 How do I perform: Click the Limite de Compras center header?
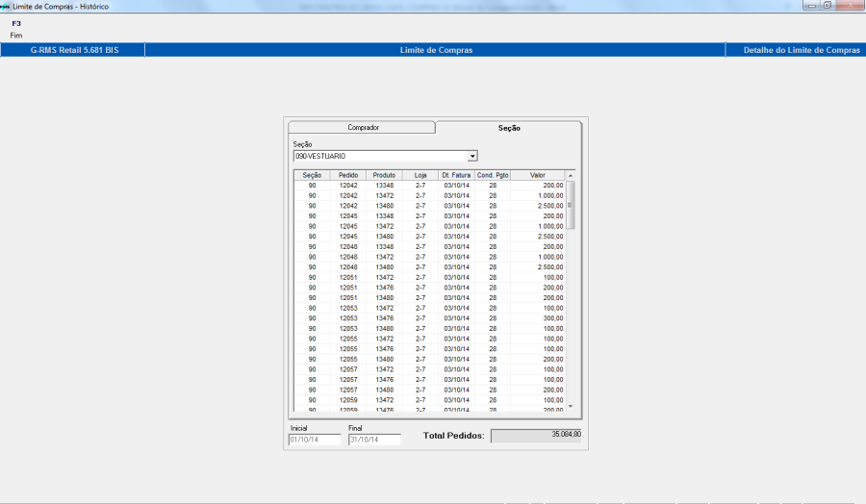click(x=436, y=50)
